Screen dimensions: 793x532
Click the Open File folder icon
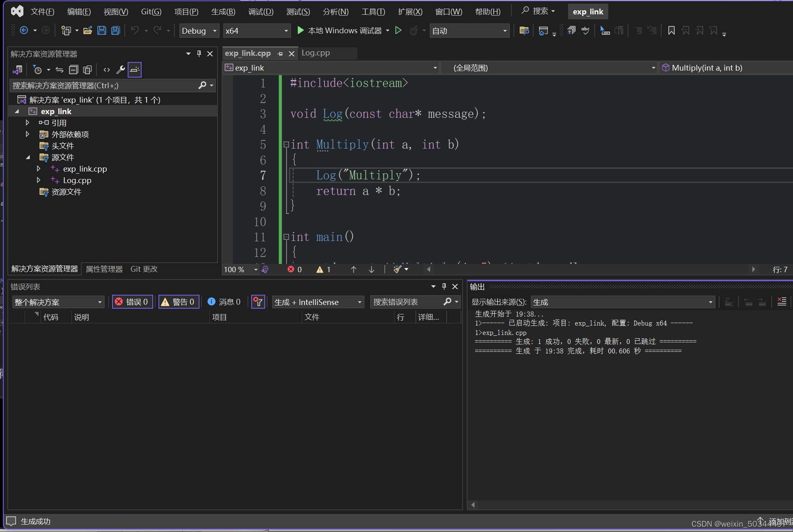click(x=87, y=31)
